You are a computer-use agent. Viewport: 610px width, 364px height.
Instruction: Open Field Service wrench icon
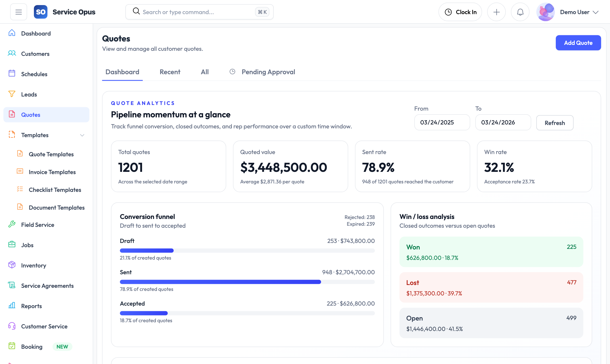coord(12,224)
